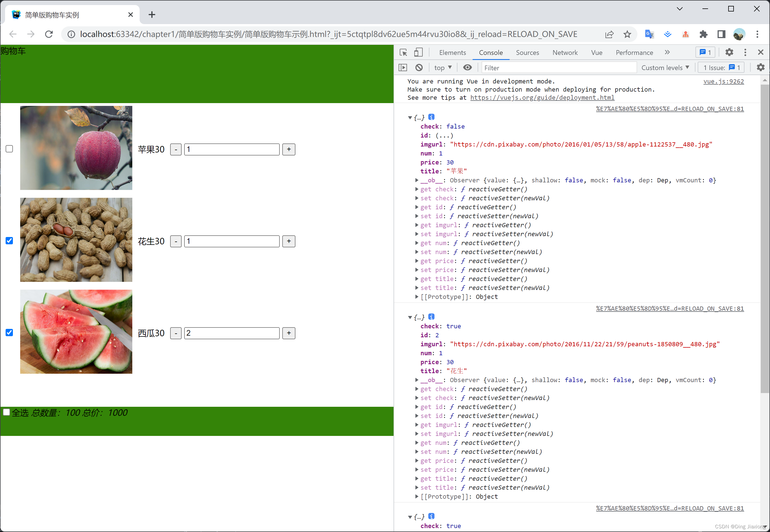Bookmark this page with the star

(x=627, y=34)
